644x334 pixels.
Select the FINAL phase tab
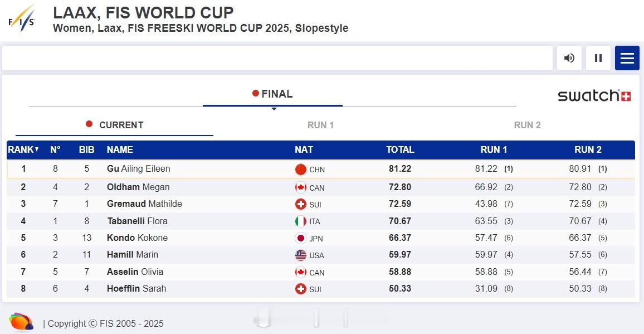coord(272,94)
